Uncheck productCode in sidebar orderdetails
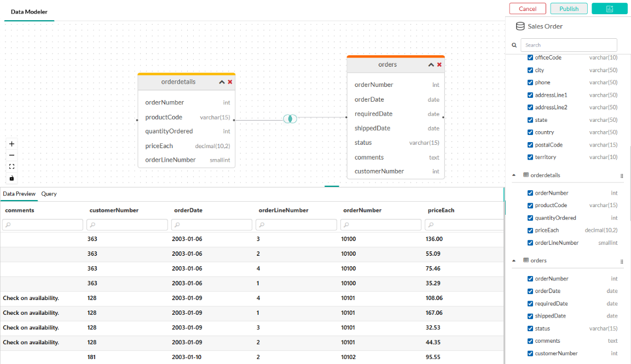Image resolution: width=631 pixels, height=364 pixels. click(530, 206)
